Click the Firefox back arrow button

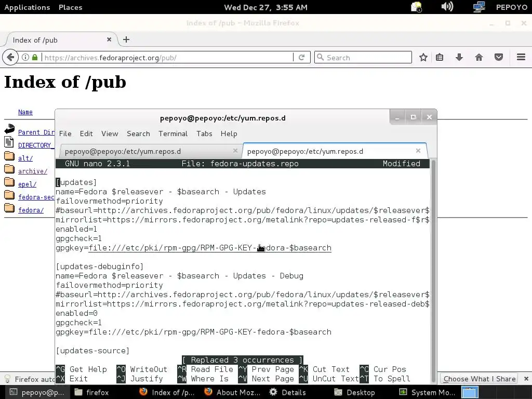point(10,57)
